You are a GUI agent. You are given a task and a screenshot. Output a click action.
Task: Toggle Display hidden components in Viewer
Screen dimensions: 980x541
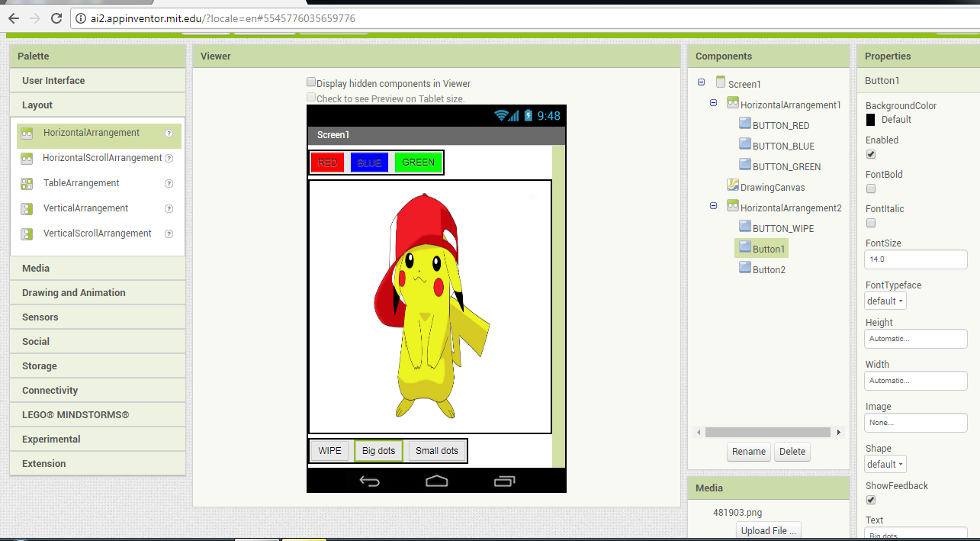coord(311,82)
